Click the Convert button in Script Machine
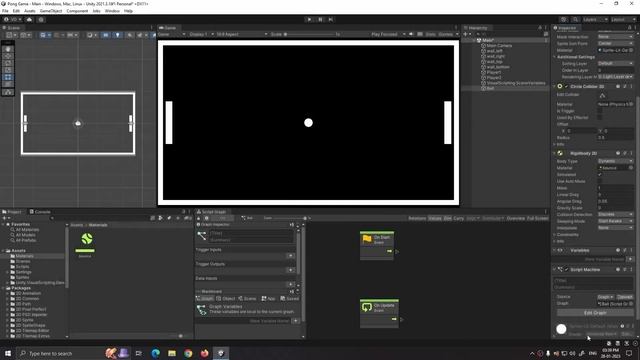Viewport: 640px width, 360px height. coord(624,297)
